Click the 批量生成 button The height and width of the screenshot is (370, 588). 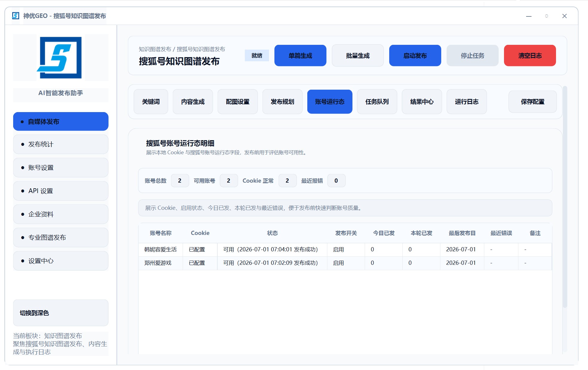358,56
